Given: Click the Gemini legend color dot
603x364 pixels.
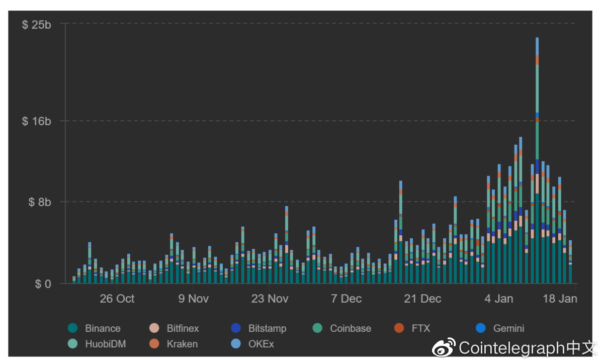Looking at the screenshot, I should coord(481,328).
